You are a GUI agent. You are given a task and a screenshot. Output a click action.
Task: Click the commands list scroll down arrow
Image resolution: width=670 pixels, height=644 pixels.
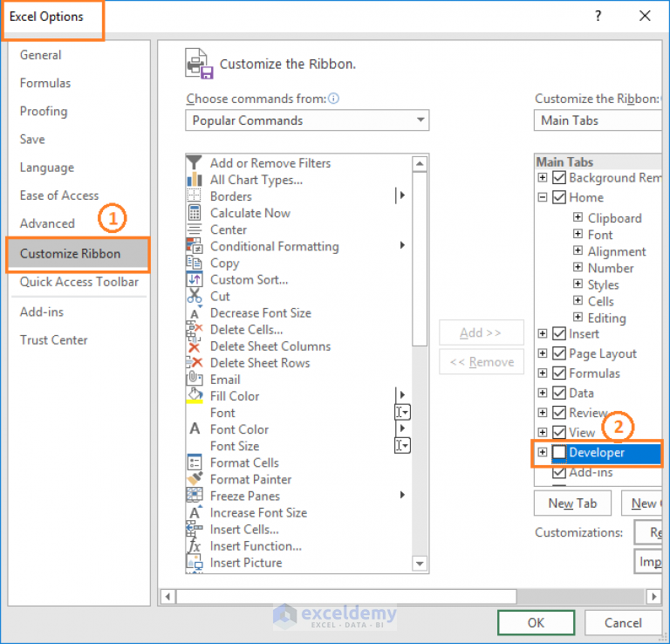(x=420, y=564)
